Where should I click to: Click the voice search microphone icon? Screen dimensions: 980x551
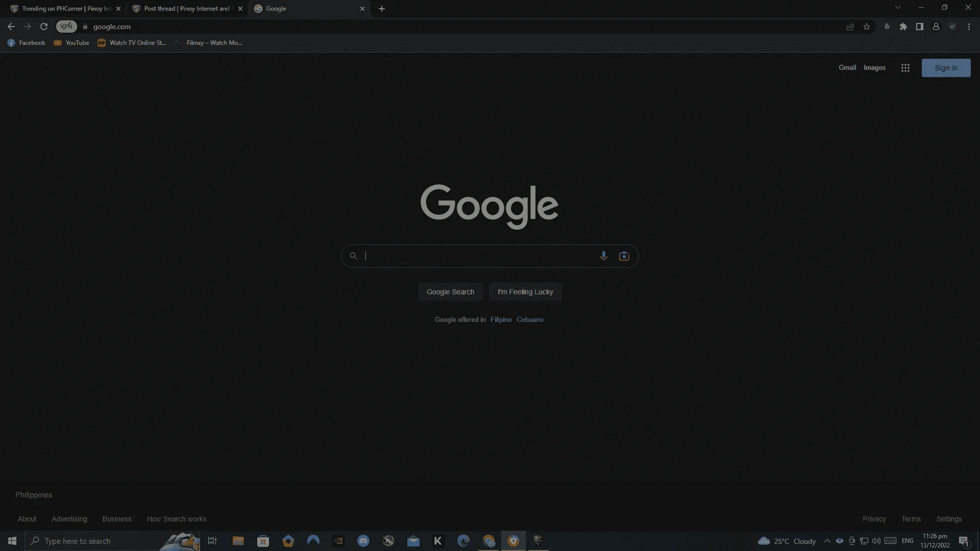tap(603, 256)
